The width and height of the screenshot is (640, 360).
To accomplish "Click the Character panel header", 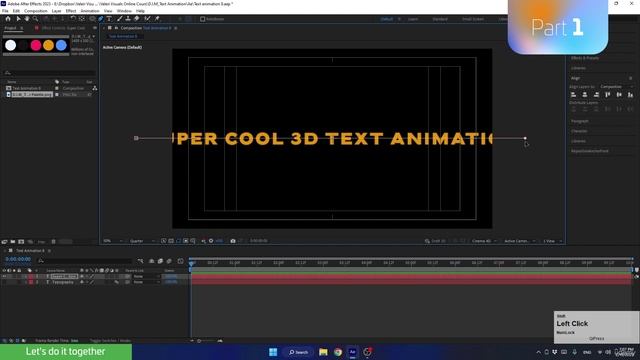I will [x=579, y=131].
